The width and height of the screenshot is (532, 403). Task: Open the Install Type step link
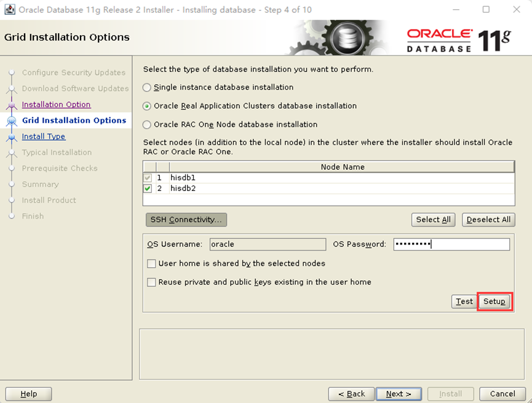click(44, 136)
